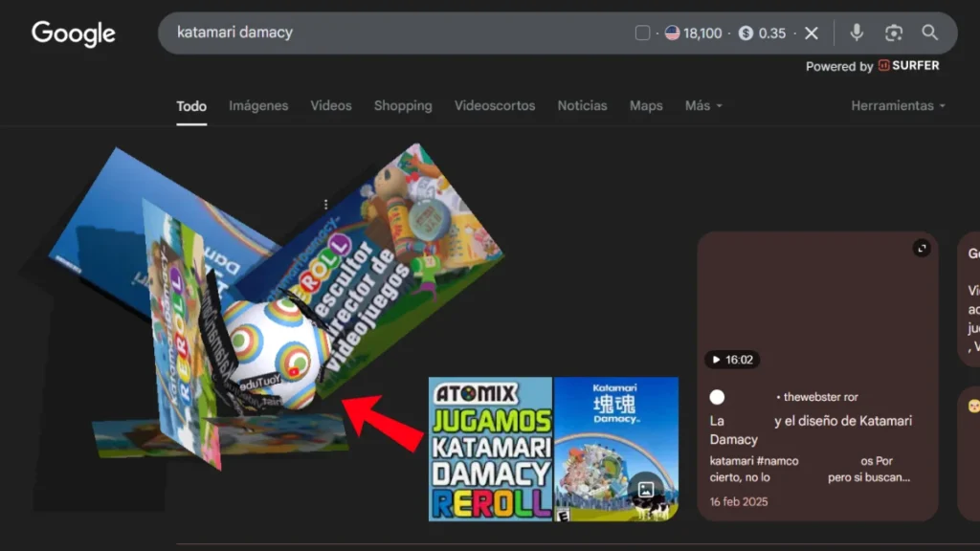Screen dimensions: 980x551
Task: Click the white channel avatar circle
Action: 717,397
